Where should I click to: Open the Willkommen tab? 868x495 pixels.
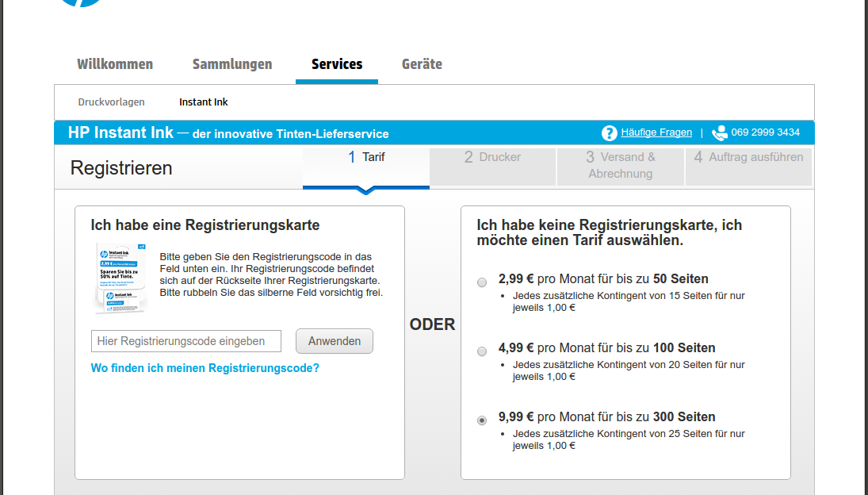115,64
